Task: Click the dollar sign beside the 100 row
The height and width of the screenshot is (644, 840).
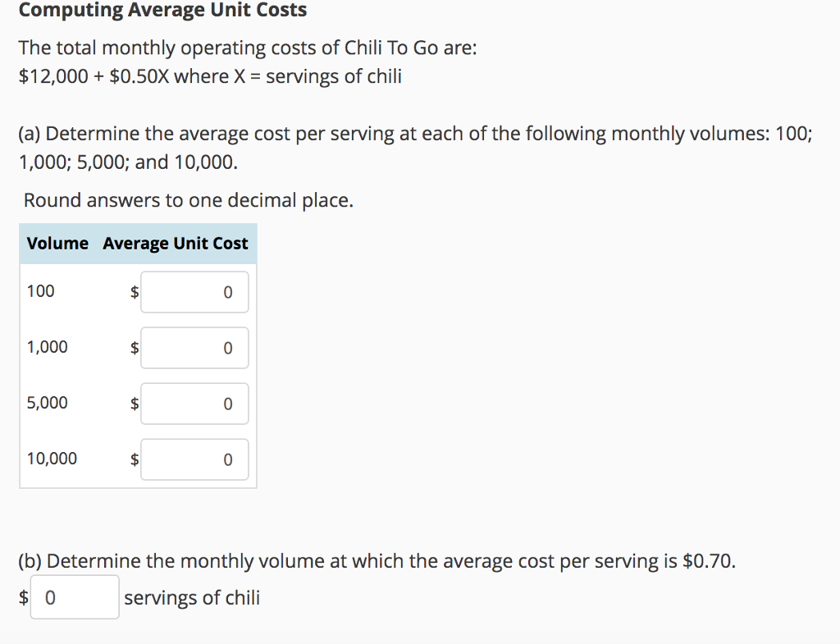Action: (x=133, y=292)
